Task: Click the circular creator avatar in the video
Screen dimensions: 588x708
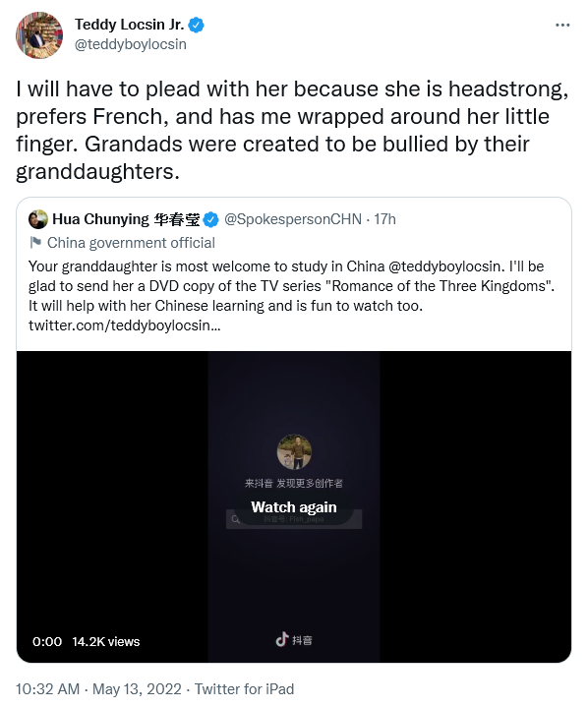Action: (294, 451)
